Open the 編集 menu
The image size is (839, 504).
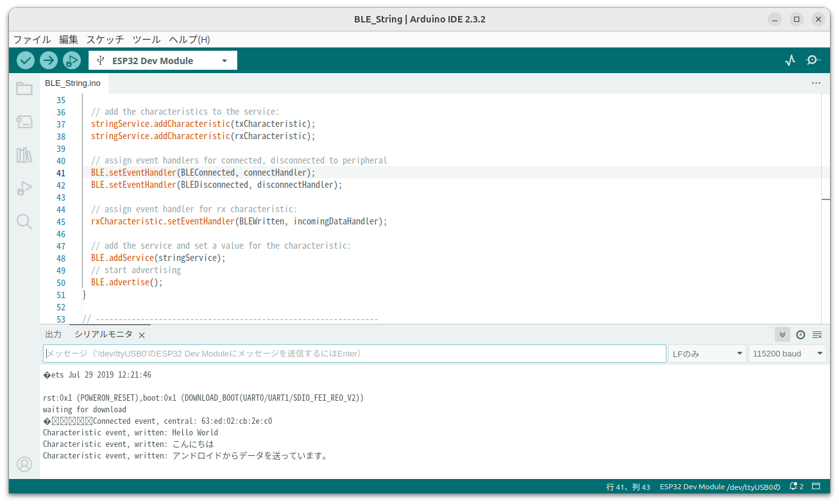point(69,39)
